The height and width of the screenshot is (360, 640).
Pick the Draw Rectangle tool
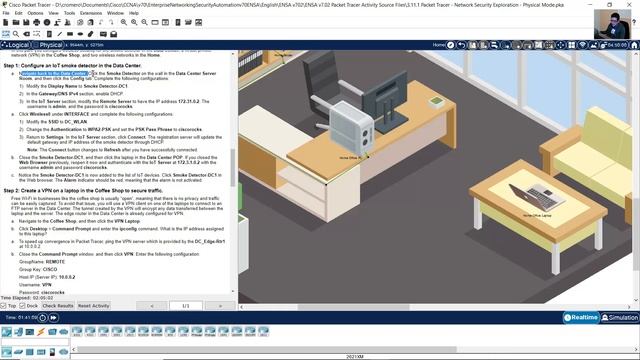point(70,34)
